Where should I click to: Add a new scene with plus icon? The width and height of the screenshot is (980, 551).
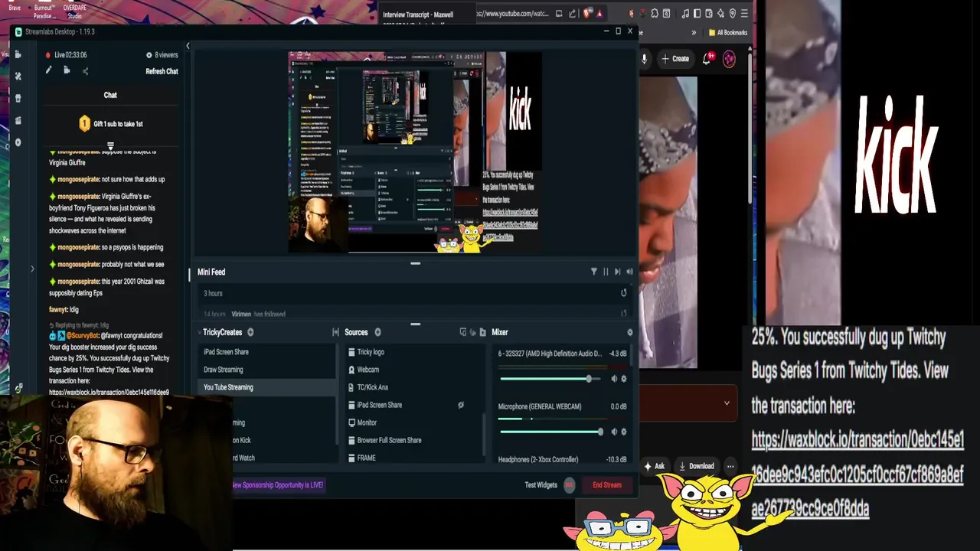click(250, 332)
